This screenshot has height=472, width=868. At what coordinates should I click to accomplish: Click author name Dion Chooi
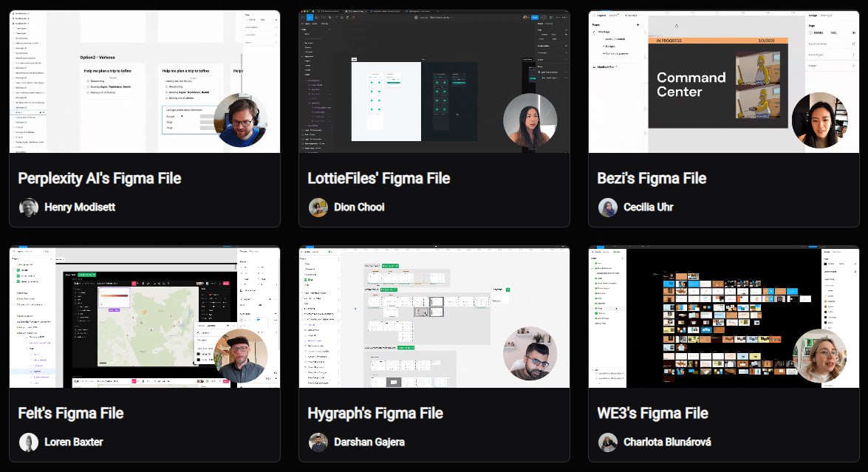[x=359, y=207]
